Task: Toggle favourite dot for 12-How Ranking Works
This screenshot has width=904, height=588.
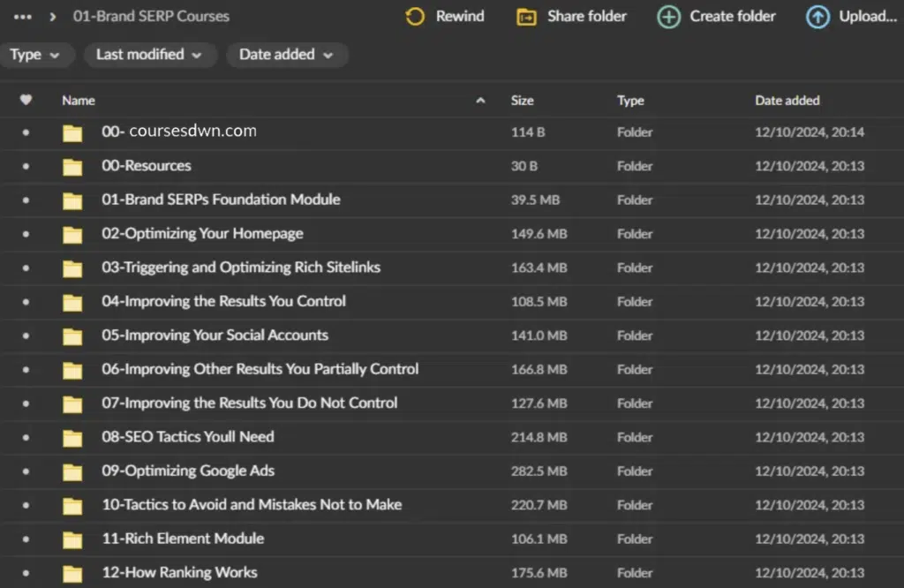Action: pos(26,573)
